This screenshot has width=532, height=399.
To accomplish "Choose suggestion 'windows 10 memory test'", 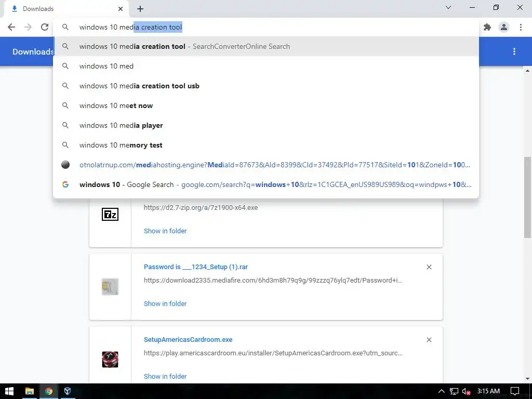I will pyautogui.click(x=266, y=145).
